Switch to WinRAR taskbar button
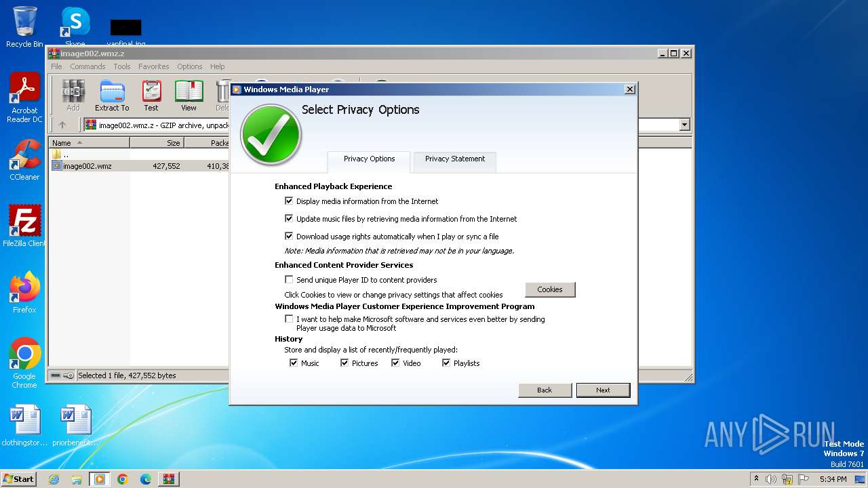Image resolution: width=868 pixels, height=488 pixels. tap(169, 479)
